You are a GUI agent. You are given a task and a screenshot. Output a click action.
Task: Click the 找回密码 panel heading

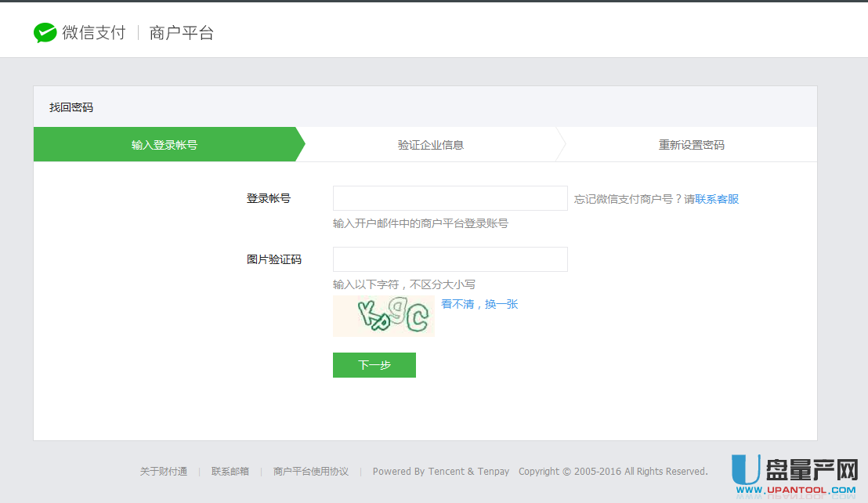click(x=71, y=107)
